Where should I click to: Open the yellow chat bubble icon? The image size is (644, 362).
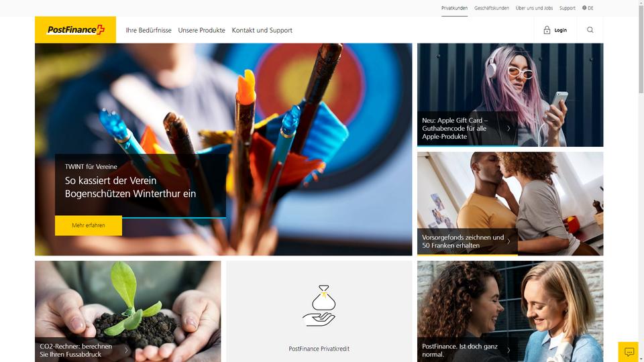(629, 352)
